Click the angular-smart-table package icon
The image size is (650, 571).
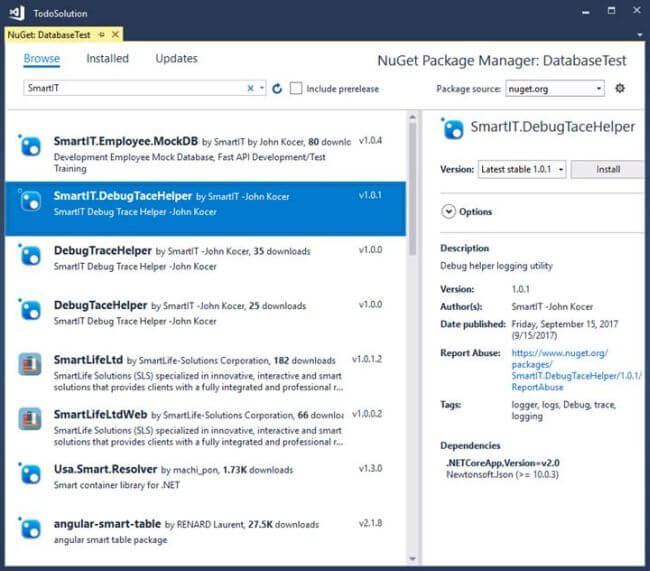coord(30,529)
